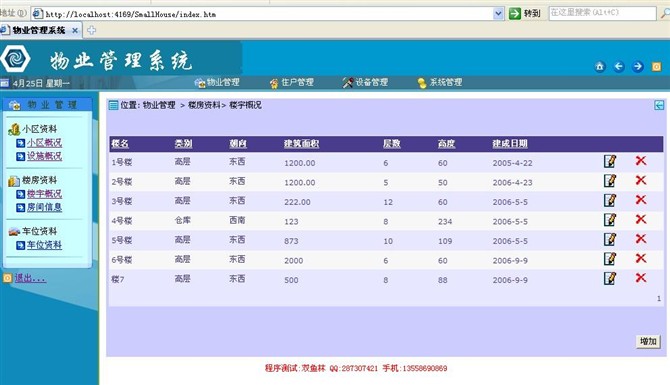Image resolution: width=670 pixels, height=385 pixels.
Task: Edit the 3号楼 building row
Action: tap(610, 200)
